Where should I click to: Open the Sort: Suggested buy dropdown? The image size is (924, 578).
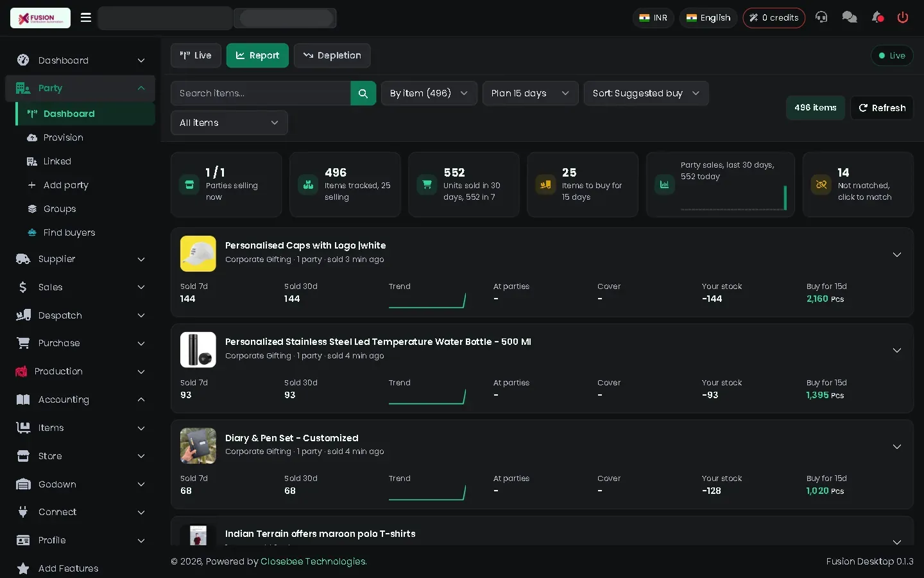click(646, 93)
